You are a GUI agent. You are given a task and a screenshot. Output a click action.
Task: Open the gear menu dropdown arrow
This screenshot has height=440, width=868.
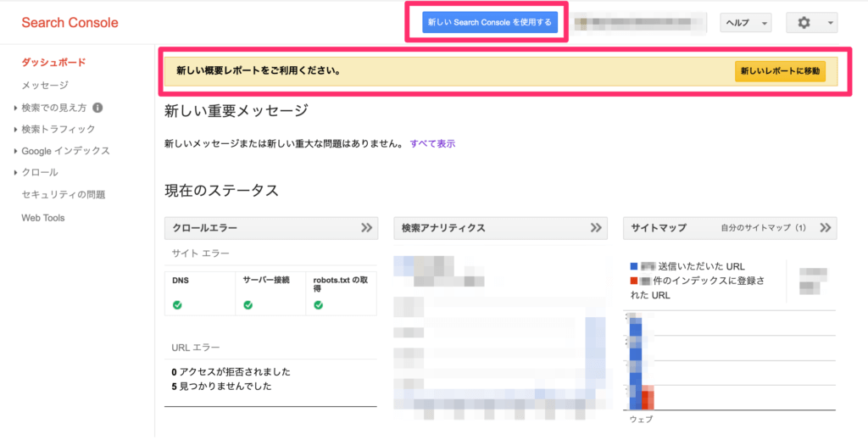(830, 23)
